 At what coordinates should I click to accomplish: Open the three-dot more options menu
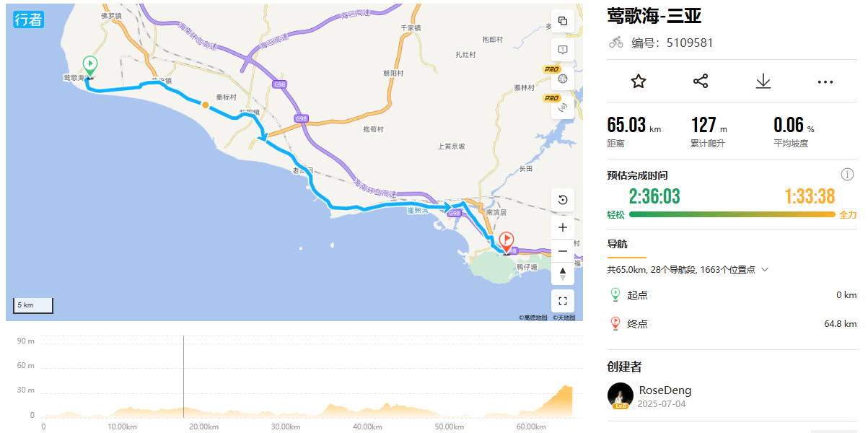825,82
